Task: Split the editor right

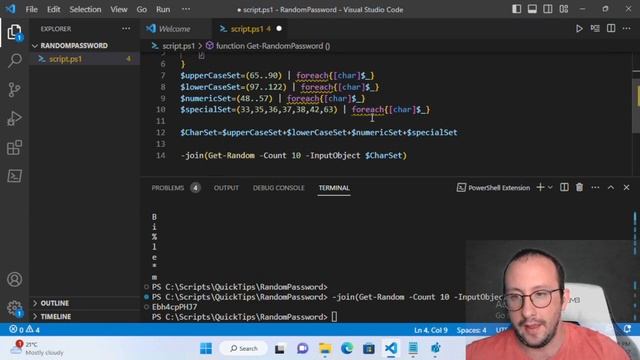Action: (611, 29)
